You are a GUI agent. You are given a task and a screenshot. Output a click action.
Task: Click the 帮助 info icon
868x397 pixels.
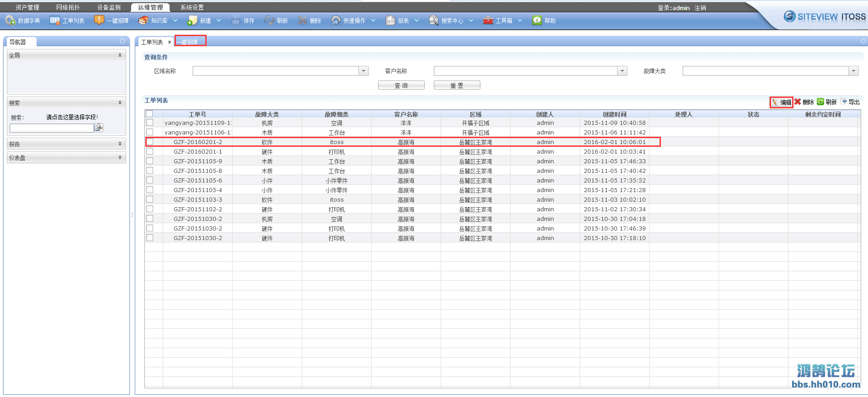coord(537,21)
